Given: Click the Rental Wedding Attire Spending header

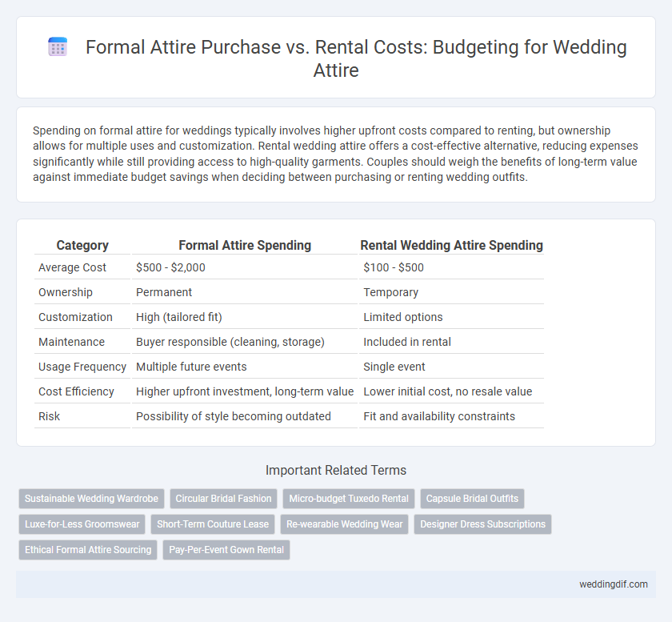Looking at the screenshot, I should point(451,245).
